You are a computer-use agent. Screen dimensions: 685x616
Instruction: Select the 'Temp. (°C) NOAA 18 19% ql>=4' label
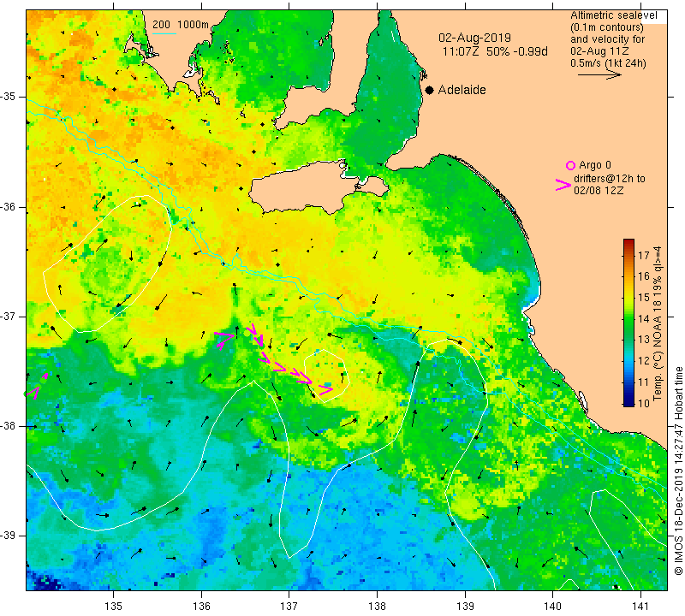point(658,323)
